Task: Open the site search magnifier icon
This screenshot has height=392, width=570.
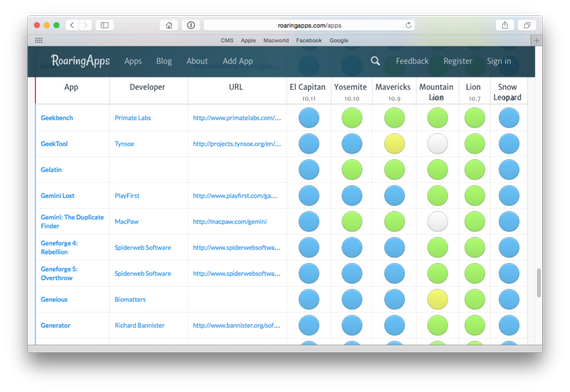Action: 375,61
